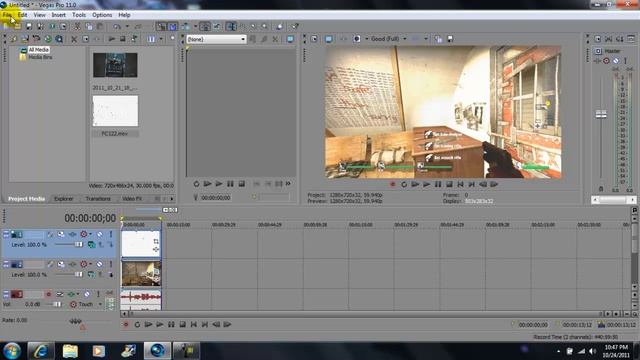This screenshot has height=360, width=640.
Task: Mute video track 2
Action: [99, 264]
